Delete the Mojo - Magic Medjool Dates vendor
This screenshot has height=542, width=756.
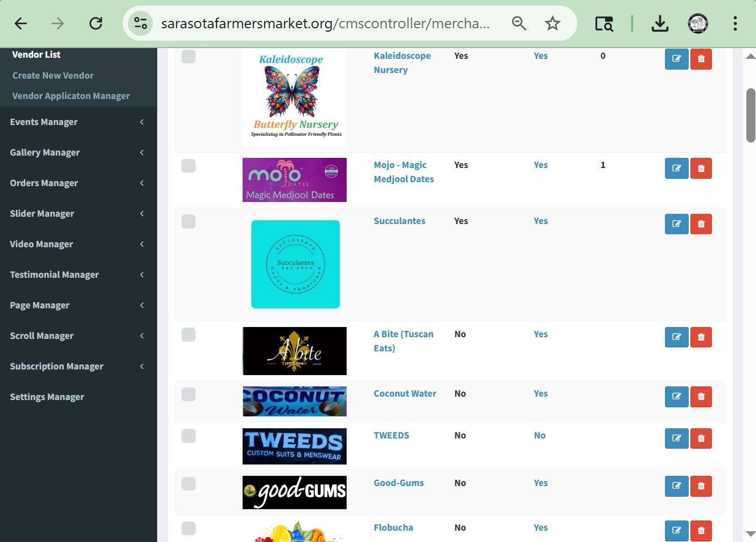pyautogui.click(x=701, y=169)
